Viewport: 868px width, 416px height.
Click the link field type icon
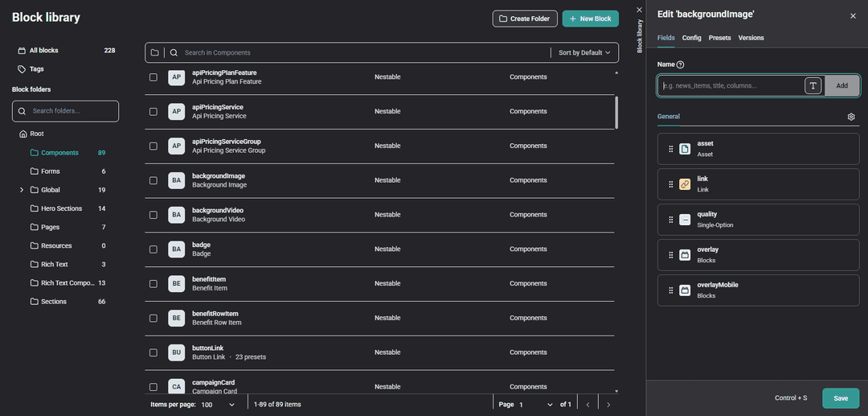pos(685,184)
